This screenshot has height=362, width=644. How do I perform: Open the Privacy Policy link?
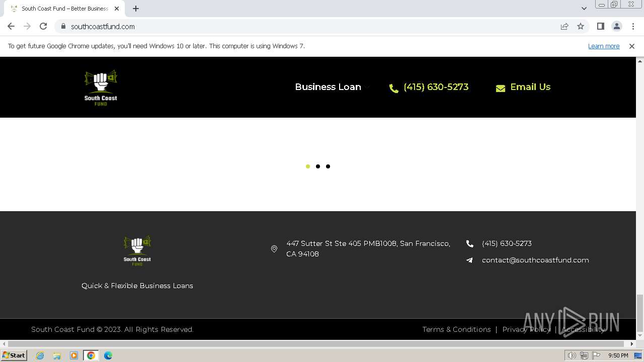pos(526,329)
